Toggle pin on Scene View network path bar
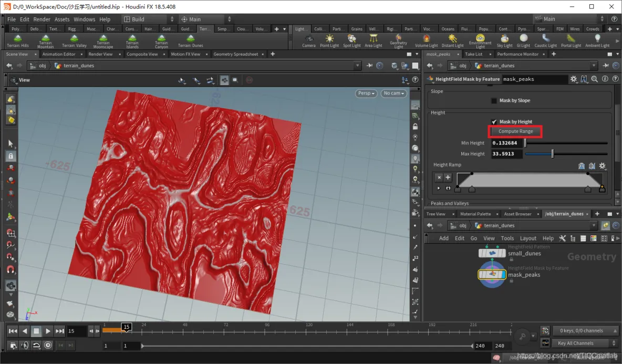The height and width of the screenshot is (364, 622). click(x=369, y=66)
